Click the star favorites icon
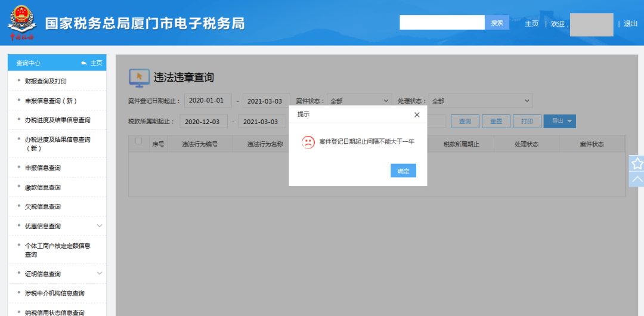Viewport: 644px width, 316px height. point(637,163)
